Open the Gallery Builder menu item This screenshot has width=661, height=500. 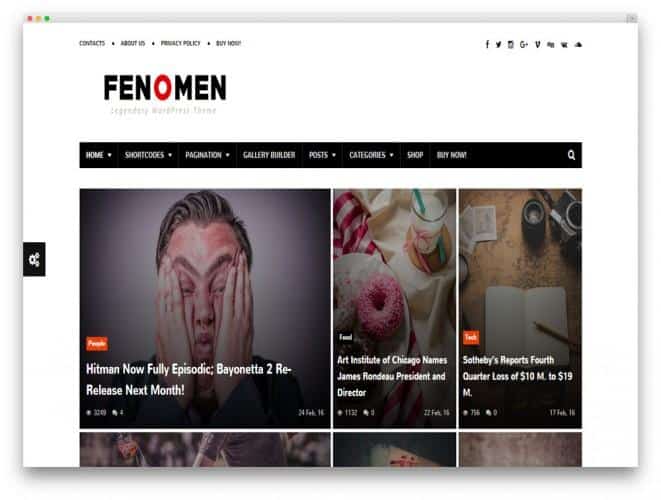pos(269,155)
